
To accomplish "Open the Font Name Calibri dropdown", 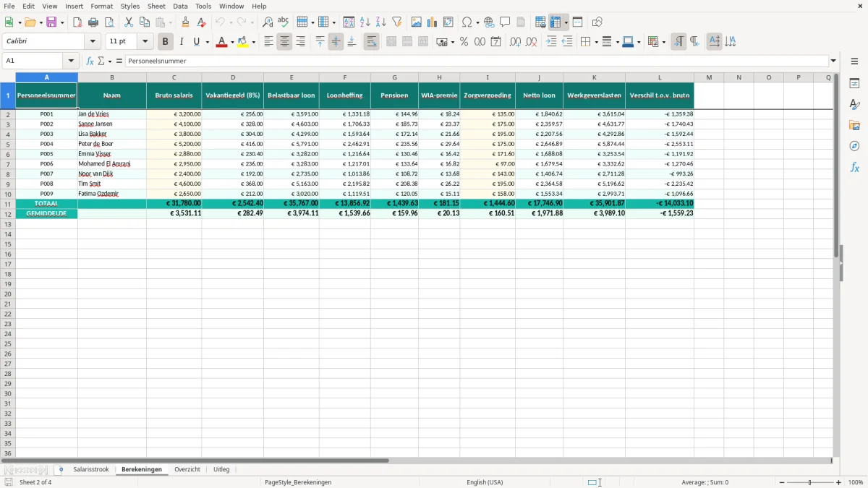I will pos(93,42).
